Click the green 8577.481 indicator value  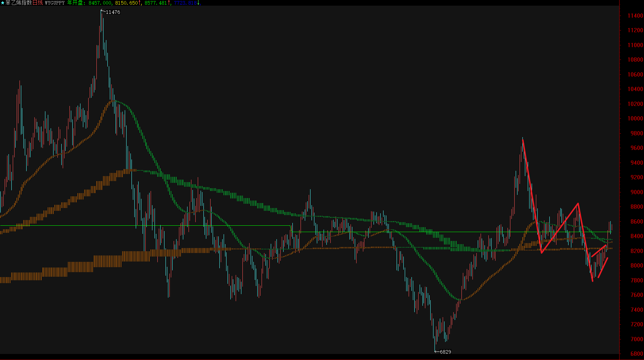click(x=156, y=3)
